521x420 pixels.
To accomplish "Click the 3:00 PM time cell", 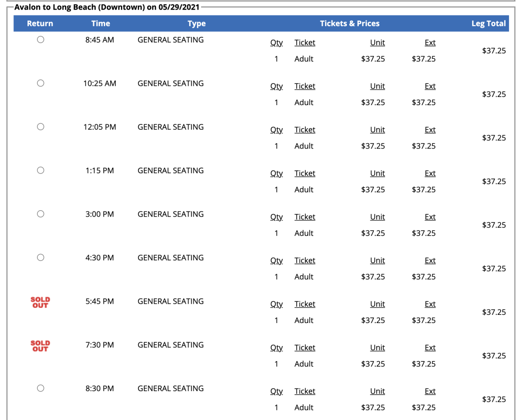I will [x=100, y=214].
